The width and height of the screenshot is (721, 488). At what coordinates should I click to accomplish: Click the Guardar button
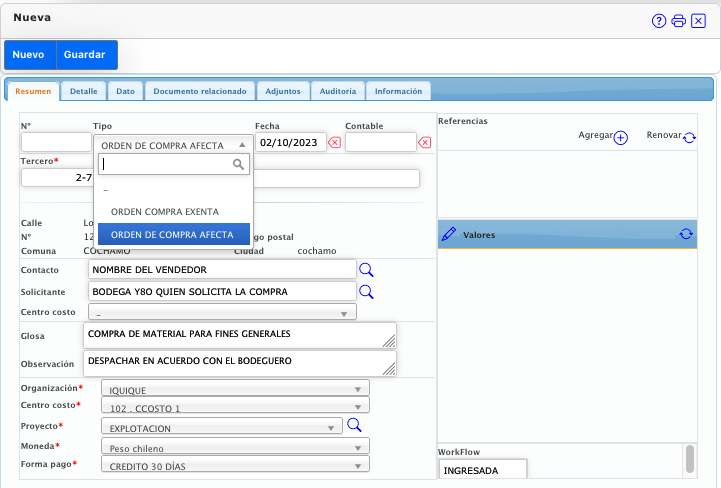coord(85,54)
